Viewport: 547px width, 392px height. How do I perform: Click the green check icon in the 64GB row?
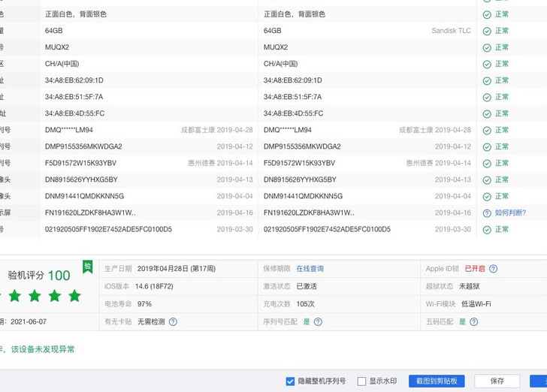click(x=487, y=31)
